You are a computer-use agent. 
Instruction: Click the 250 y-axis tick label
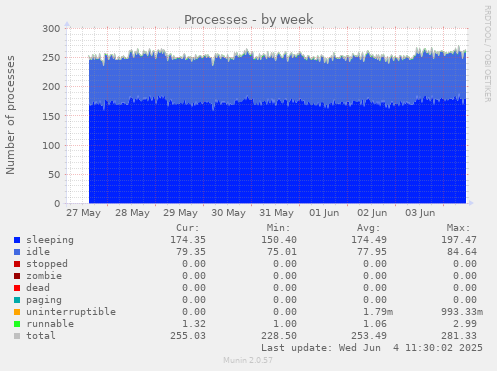click(51, 58)
